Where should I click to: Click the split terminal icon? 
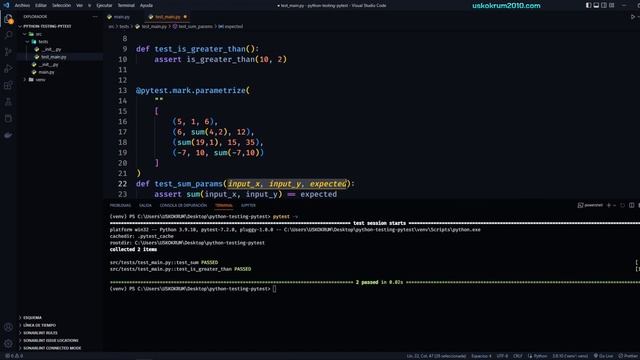(631, 205)
